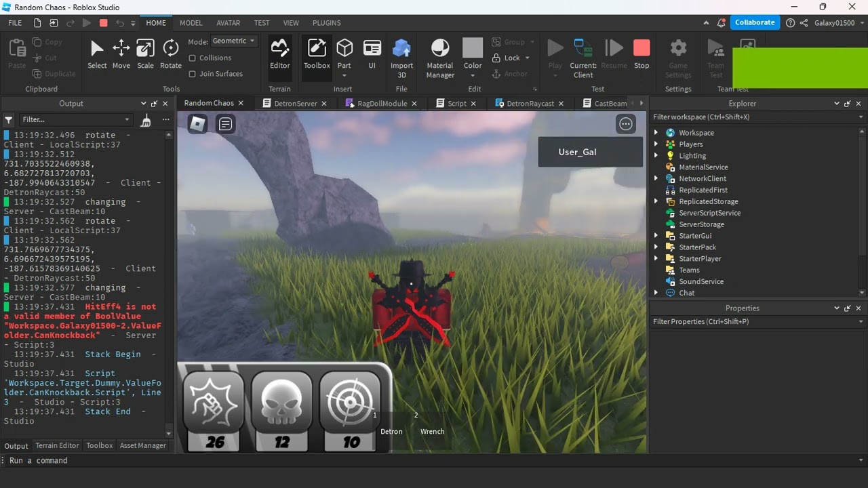This screenshot has height=488, width=868.
Task: Open the Terrain Editor bottom tab
Action: click(57, 446)
